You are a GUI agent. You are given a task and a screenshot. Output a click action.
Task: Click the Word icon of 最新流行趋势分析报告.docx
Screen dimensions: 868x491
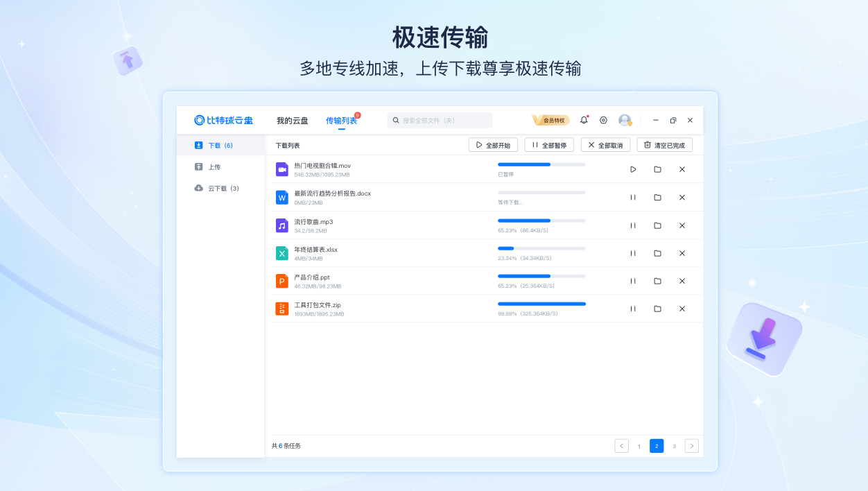click(282, 198)
